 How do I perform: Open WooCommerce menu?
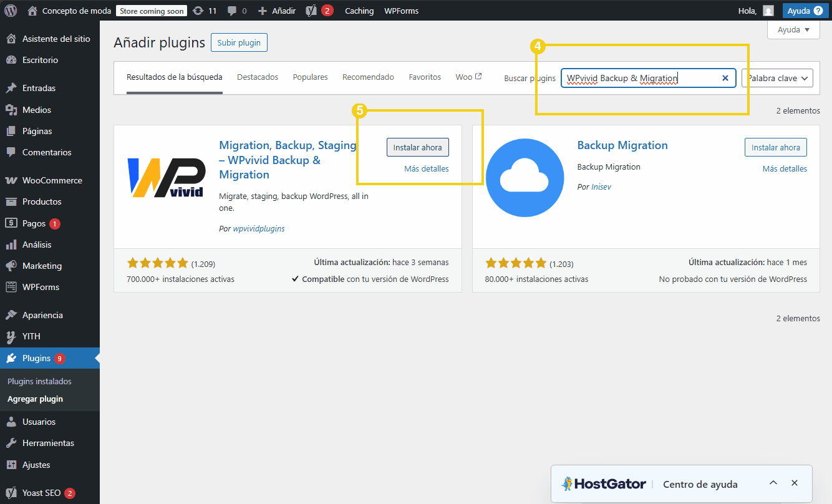50,180
